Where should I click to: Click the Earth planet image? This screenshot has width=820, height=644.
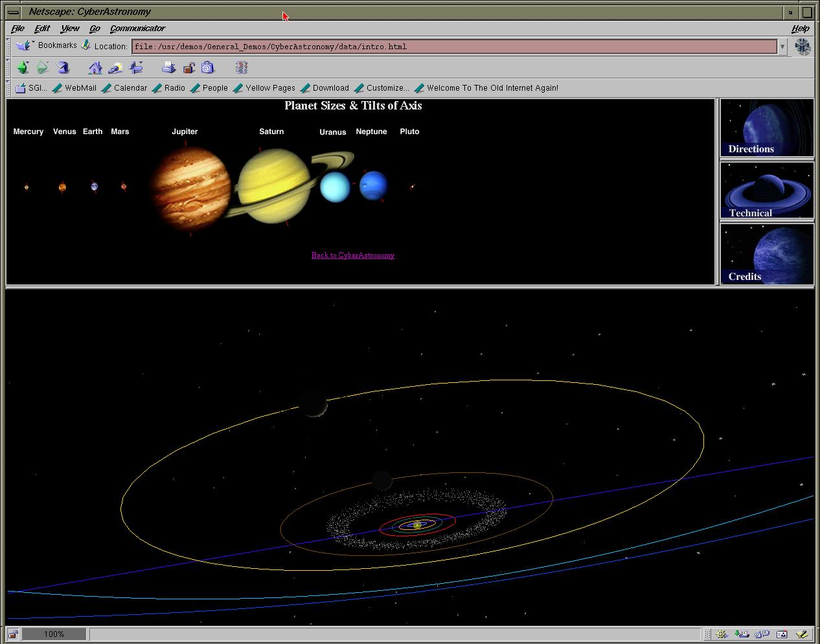(95, 187)
